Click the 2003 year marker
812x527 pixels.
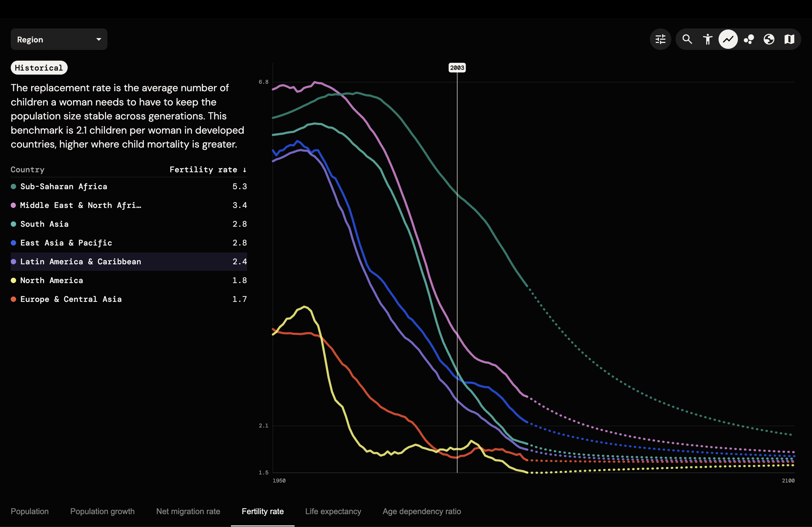coord(457,68)
